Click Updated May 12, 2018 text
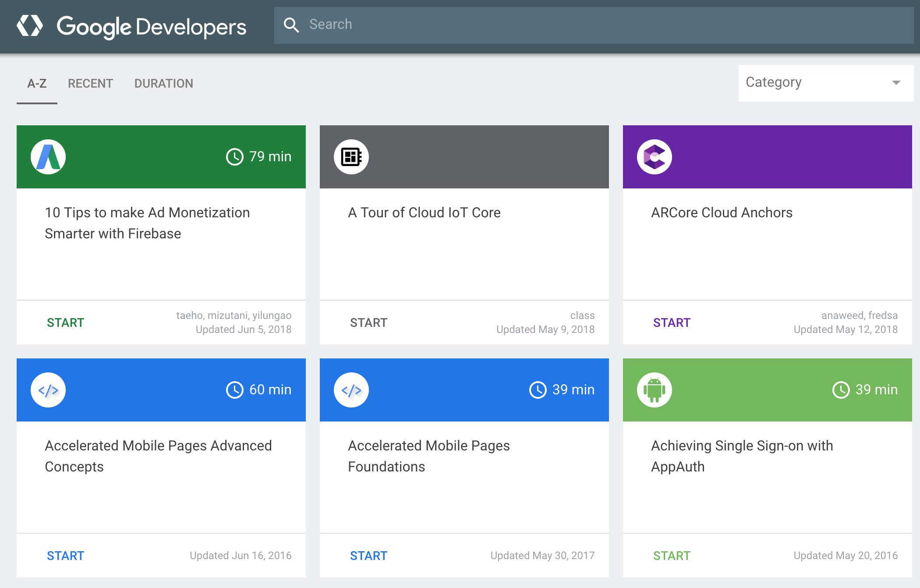The width and height of the screenshot is (920, 588). click(846, 329)
